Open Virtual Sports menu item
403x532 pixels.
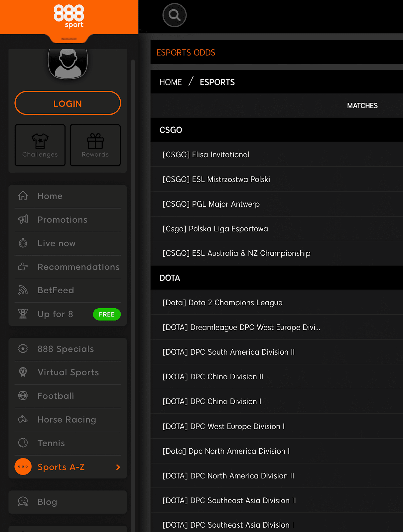coord(68,372)
